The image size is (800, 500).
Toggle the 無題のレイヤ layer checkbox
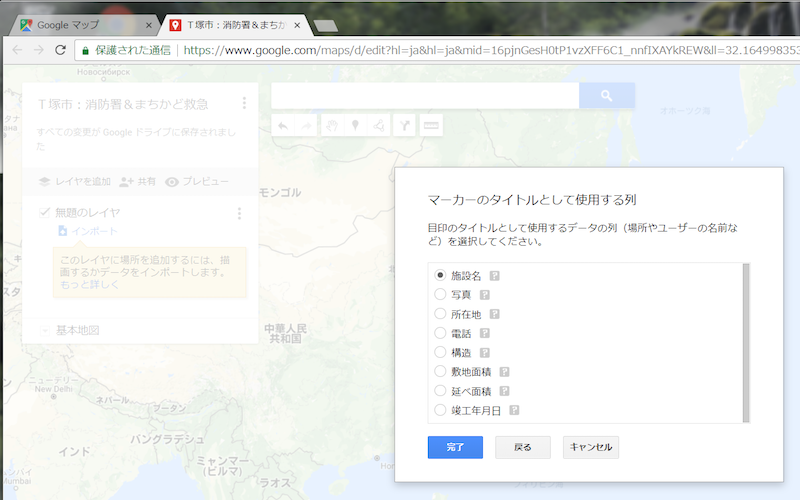(44, 212)
